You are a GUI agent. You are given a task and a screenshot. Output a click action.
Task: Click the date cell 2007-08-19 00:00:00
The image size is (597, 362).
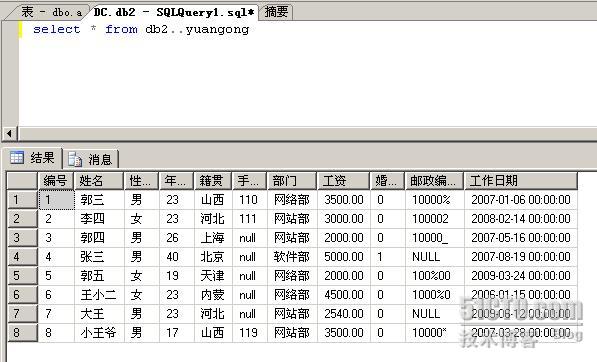[521, 257]
